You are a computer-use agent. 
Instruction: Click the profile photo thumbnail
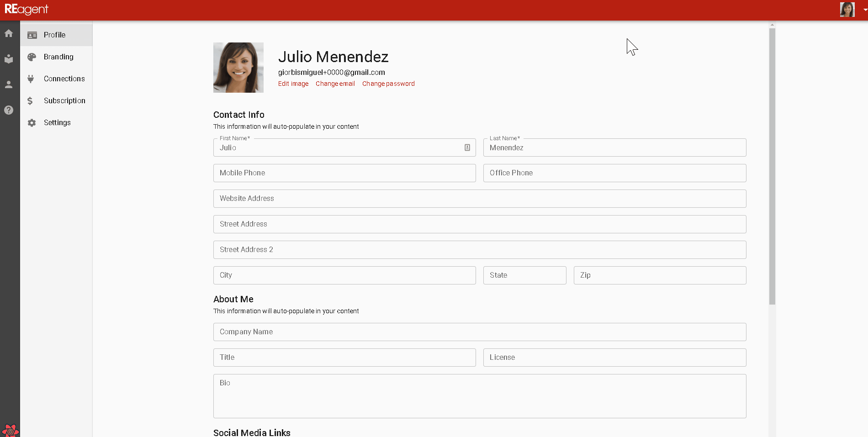pyautogui.click(x=238, y=68)
